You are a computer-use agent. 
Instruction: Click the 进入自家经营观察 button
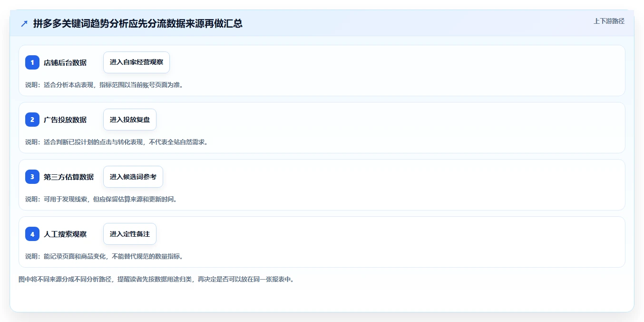point(137,62)
